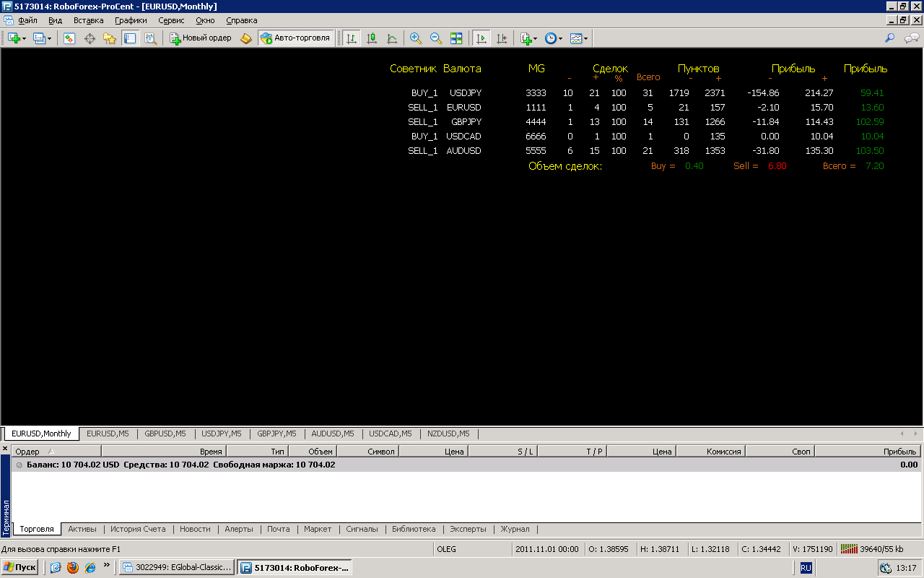
Task: Expand hidden quick launch items chevron
Action: pos(107,565)
